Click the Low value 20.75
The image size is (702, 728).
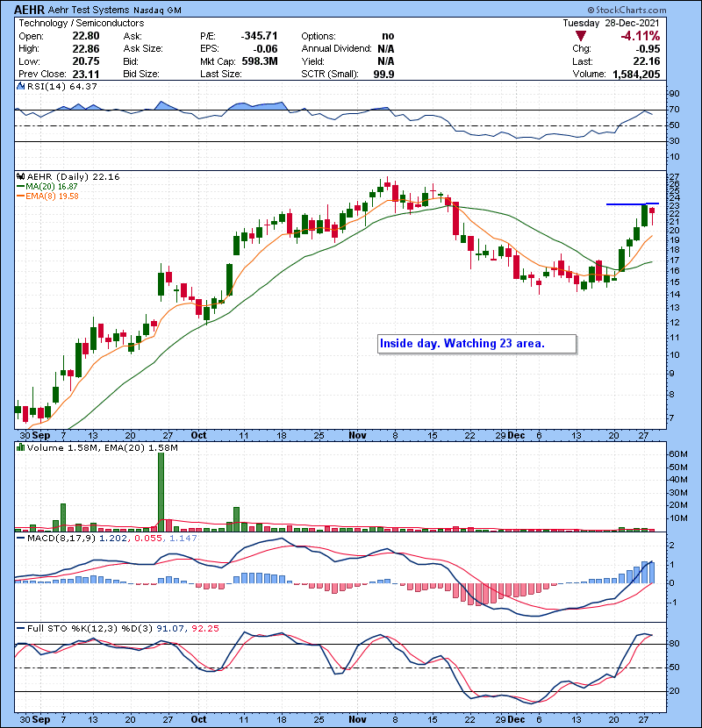pos(86,61)
